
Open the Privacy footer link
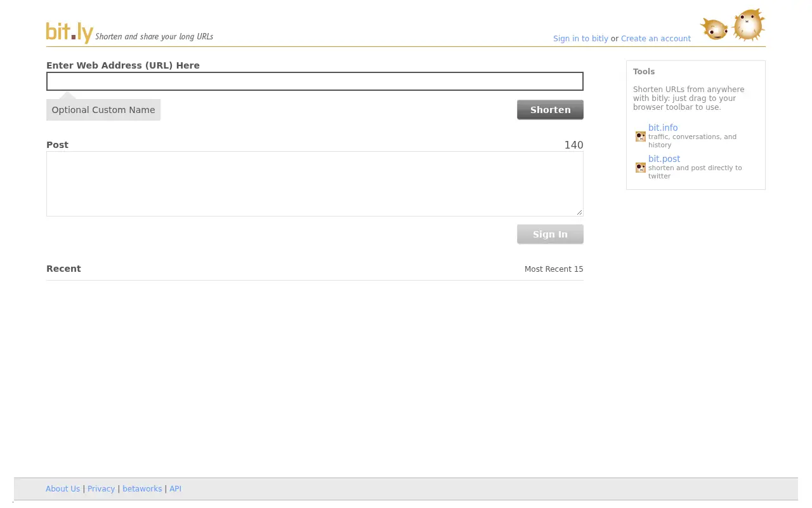(x=101, y=489)
